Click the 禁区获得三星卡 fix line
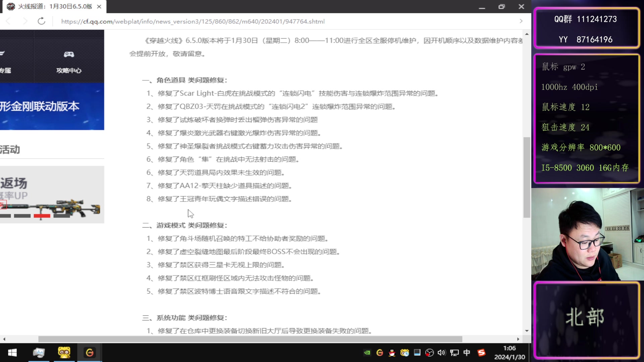644x362 pixels. [216, 265]
